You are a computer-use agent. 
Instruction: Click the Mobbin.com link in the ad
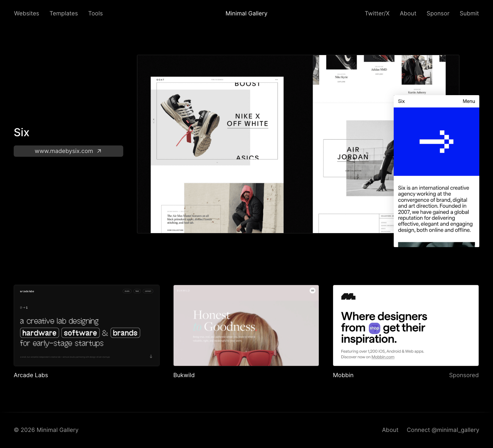pyautogui.click(x=383, y=357)
